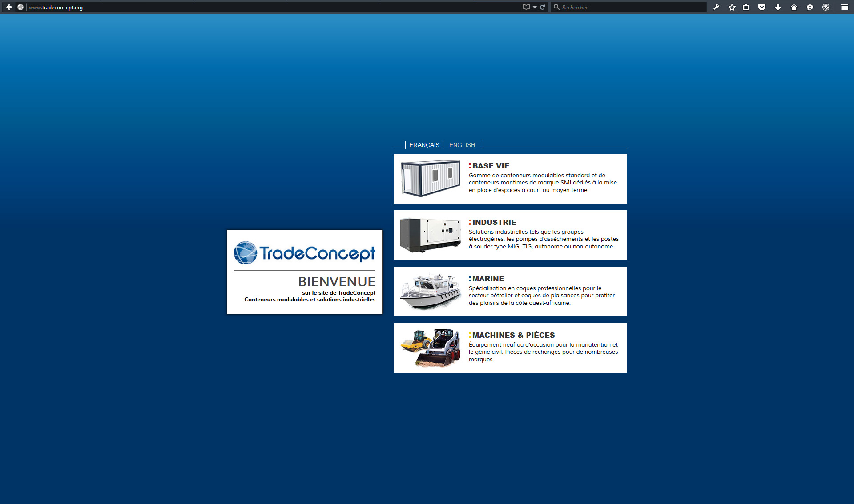This screenshot has height=504, width=854.
Task: Click the TradeConcept logo
Action: (x=305, y=253)
